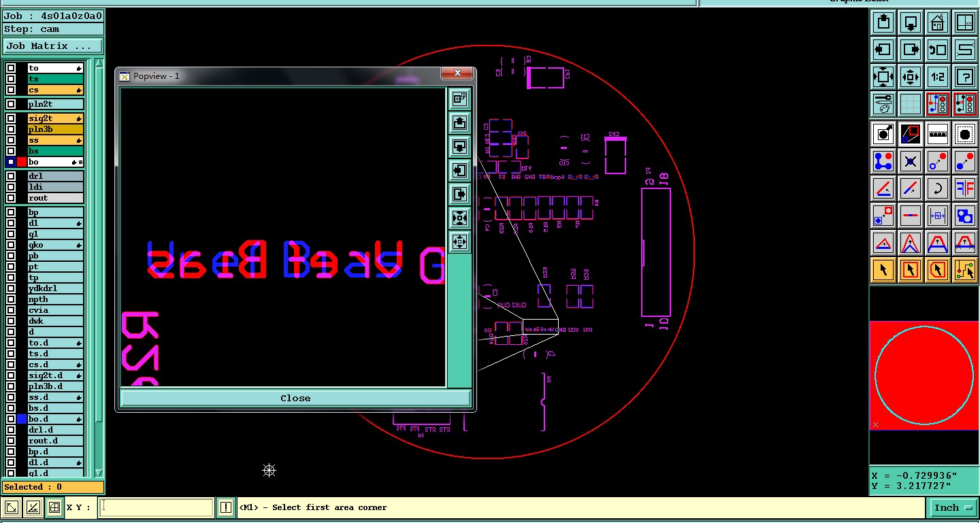Click Popview zoom area icon
980x523 pixels.
tap(459, 99)
